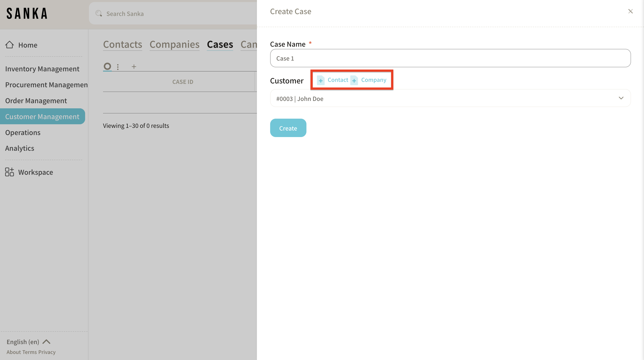Viewport: 644px width, 360px height.
Task: Open the Privacy link
Action: point(47,352)
